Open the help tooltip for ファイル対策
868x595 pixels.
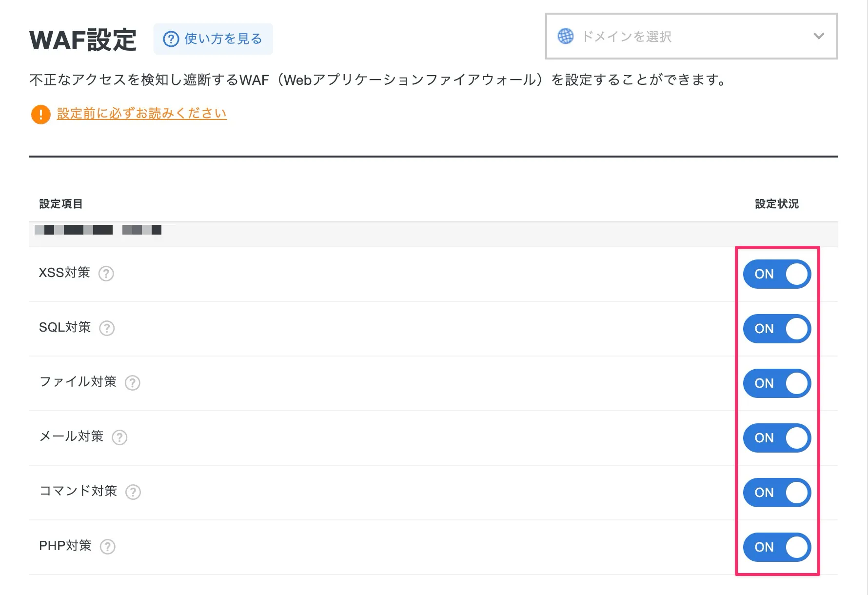pyautogui.click(x=133, y=383)
